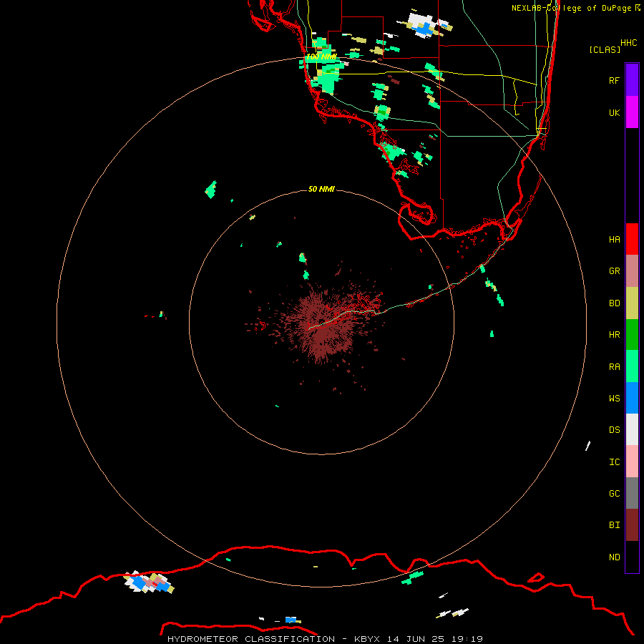The height and width of the screenshot is (644, 644).
Task: Click the WS legend label
Action: tap(614, 398)
